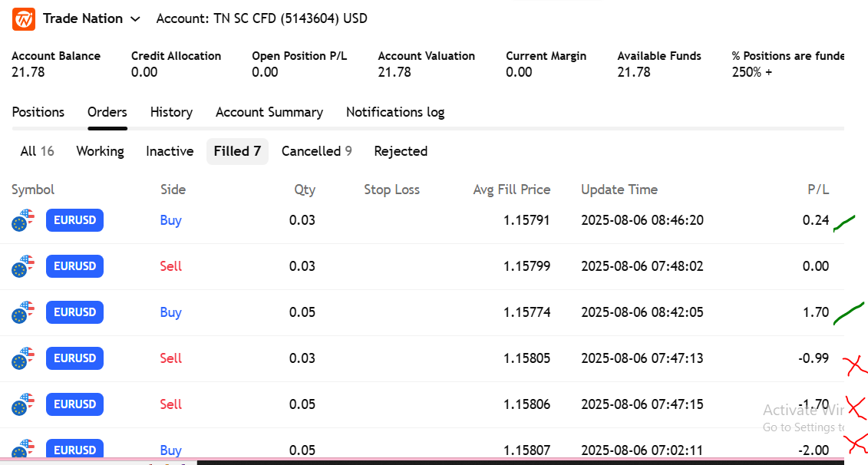Click the EUR/USD flag icon in the 1.15799 row
Viewport: 868px width, 465px height.
tap(24, 267)
